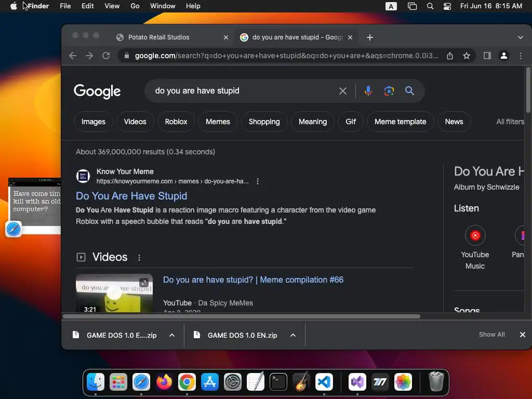Viewport: 532px width, 399px height.
Task: Click the horizontal page scrollbar
Action: pyautogui.click(x=242, y=316)
